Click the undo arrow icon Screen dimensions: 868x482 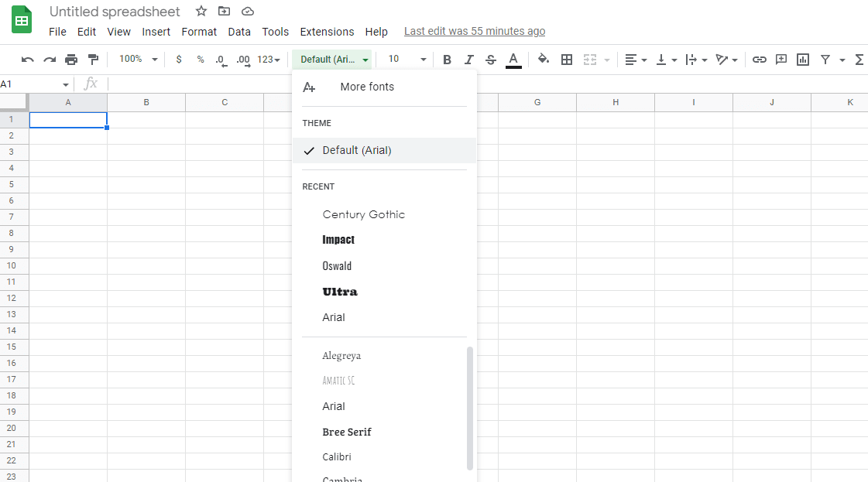[x=27, y=60]
